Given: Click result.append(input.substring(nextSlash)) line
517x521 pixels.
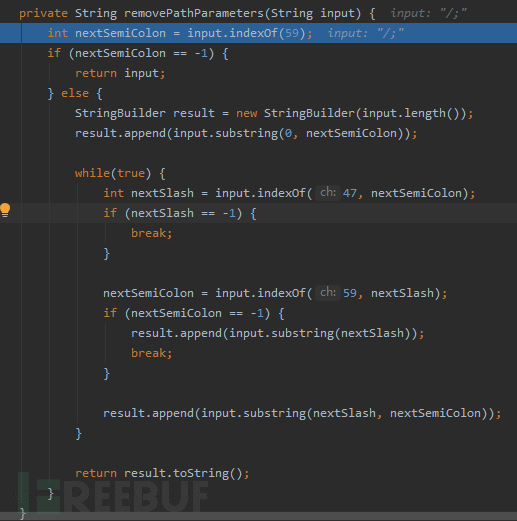Looking at the screenshot, I should (277, 333).
